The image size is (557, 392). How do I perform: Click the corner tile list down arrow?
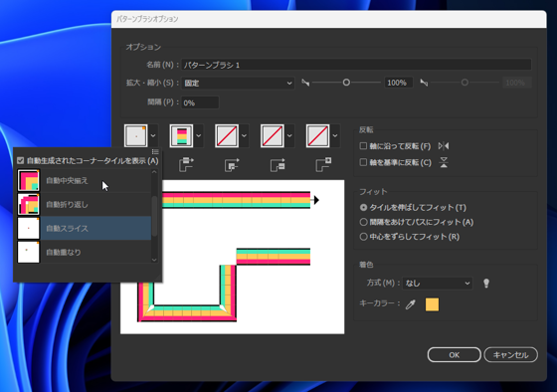(x=154, y=260)
